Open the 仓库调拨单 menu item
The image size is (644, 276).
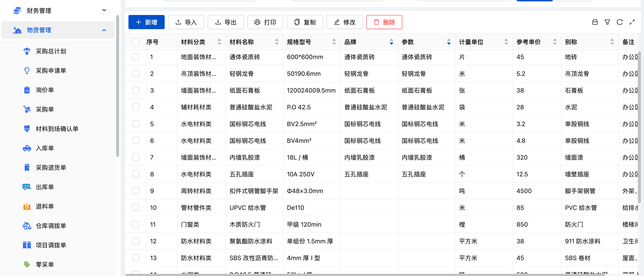coord(58,226)
